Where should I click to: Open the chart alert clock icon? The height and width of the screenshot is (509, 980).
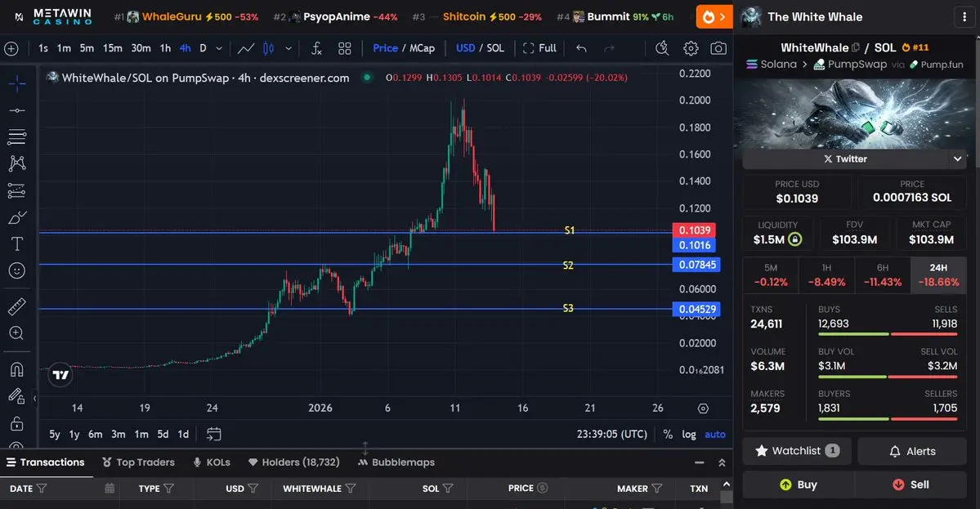(662, 48)
